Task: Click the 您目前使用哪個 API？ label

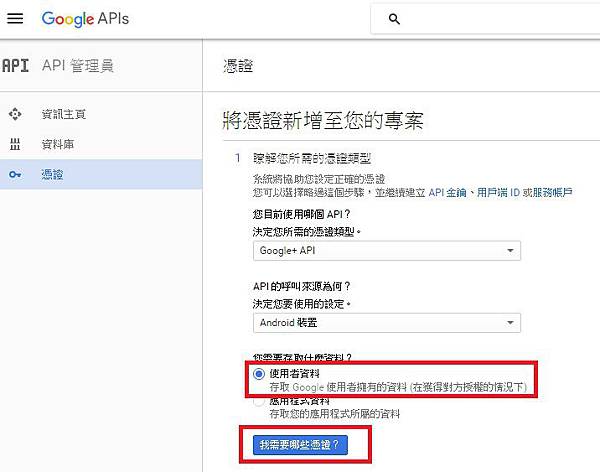Action: [x=302, y=214]
